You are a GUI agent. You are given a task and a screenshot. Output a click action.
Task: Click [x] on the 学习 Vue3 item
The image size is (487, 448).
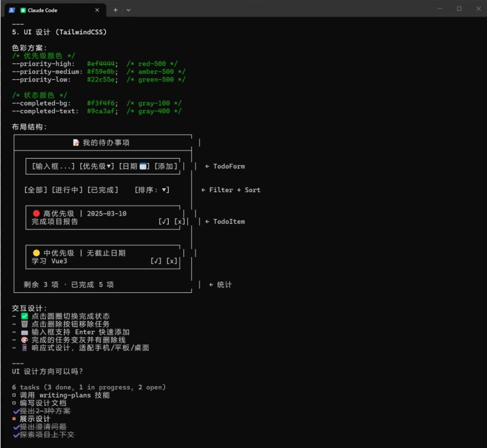172,261
